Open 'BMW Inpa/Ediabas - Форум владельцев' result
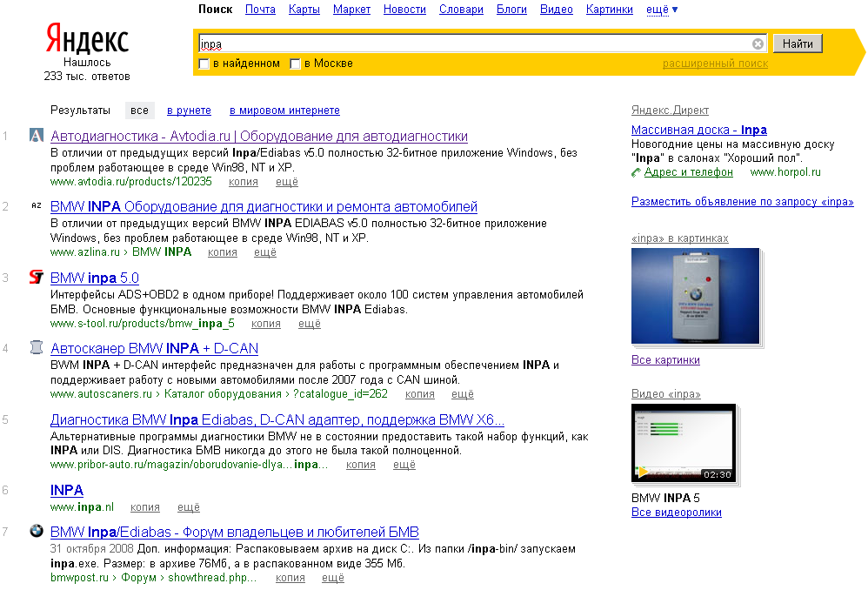This screenshot has width=868, height=590. (235, 532)
